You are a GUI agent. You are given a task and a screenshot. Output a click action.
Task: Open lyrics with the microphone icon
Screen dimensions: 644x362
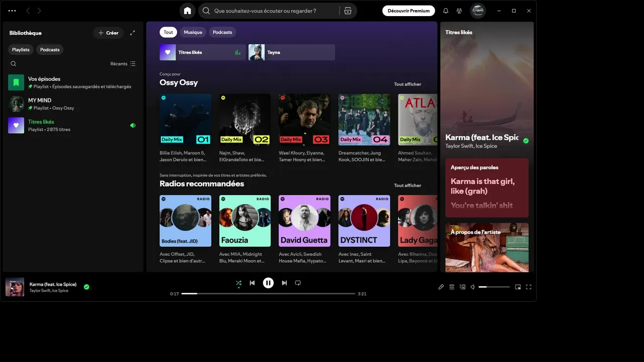point(441,287)
